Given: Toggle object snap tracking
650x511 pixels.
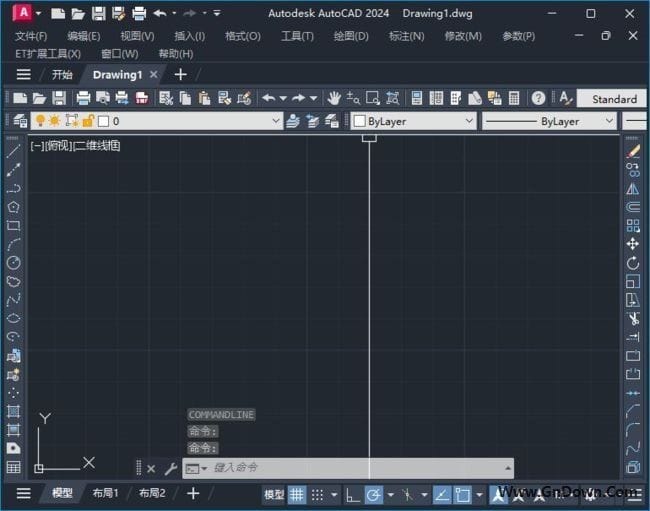Looking at the screenshot, I should pyautogui.click(x=442, y=494).
